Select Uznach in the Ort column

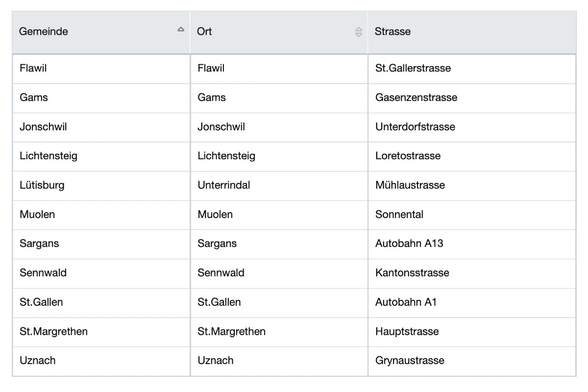point(279,361)
